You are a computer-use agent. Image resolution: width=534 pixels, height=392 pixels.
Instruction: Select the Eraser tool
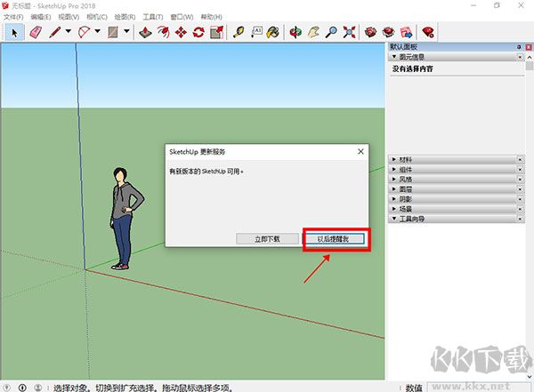coord(36,32)
